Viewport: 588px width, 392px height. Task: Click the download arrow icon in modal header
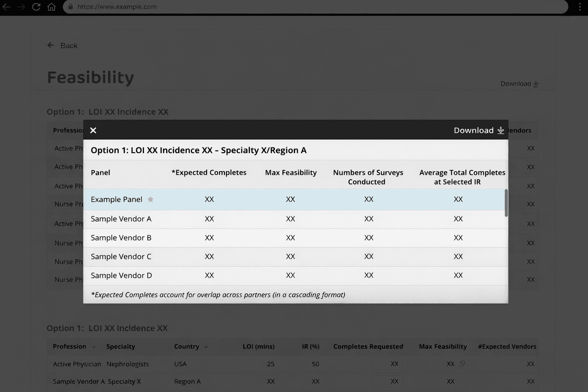pos(501,131)
